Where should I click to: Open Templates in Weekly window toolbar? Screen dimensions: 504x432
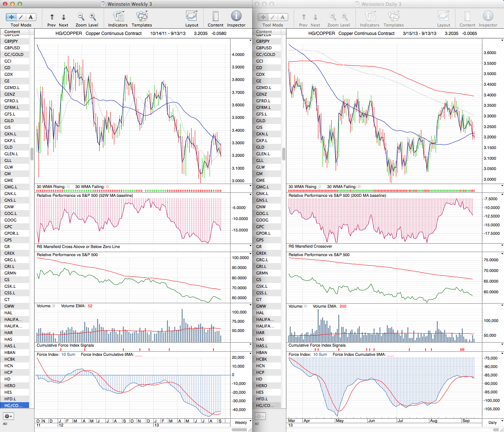point(142,17)
